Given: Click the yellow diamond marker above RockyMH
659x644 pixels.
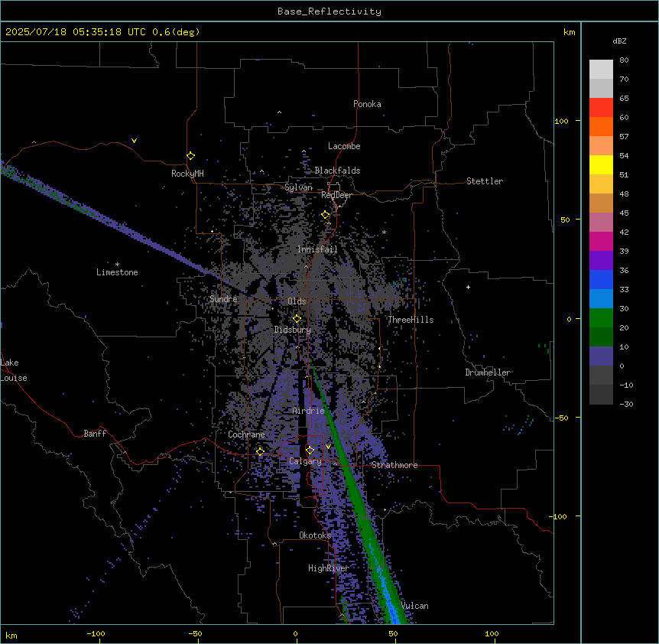Looking at the screenshot, I should click(191, 156).
